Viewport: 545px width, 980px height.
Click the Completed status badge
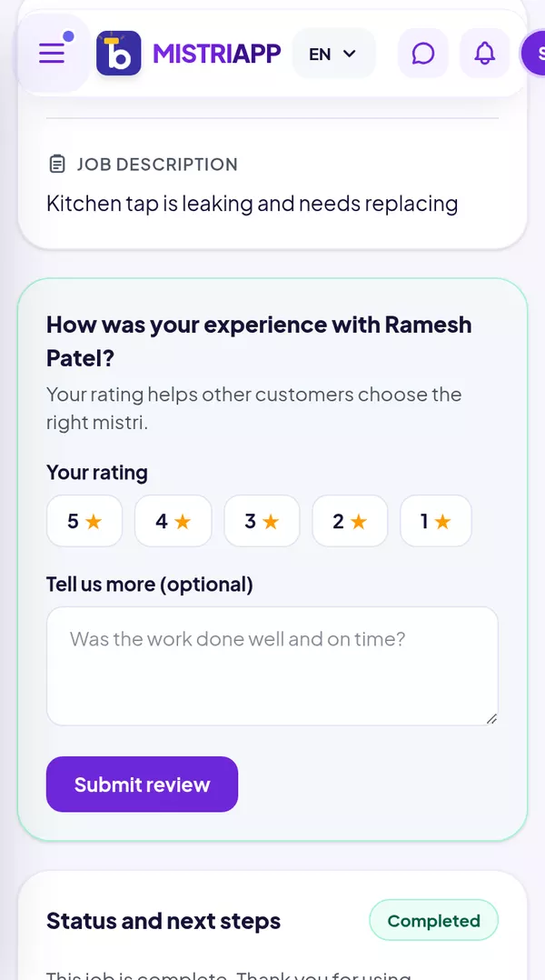[x=434, y=920]
